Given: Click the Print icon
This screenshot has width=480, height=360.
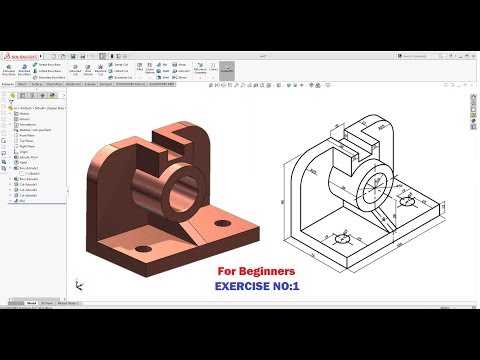Looking at the screenshot, I should (83, 56).
